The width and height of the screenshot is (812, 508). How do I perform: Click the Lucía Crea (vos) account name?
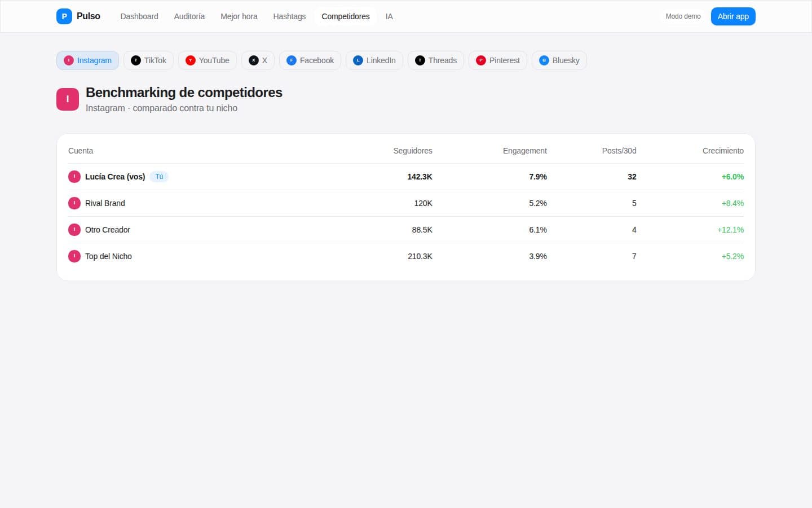pyautogui.click(x=115, y=177)
